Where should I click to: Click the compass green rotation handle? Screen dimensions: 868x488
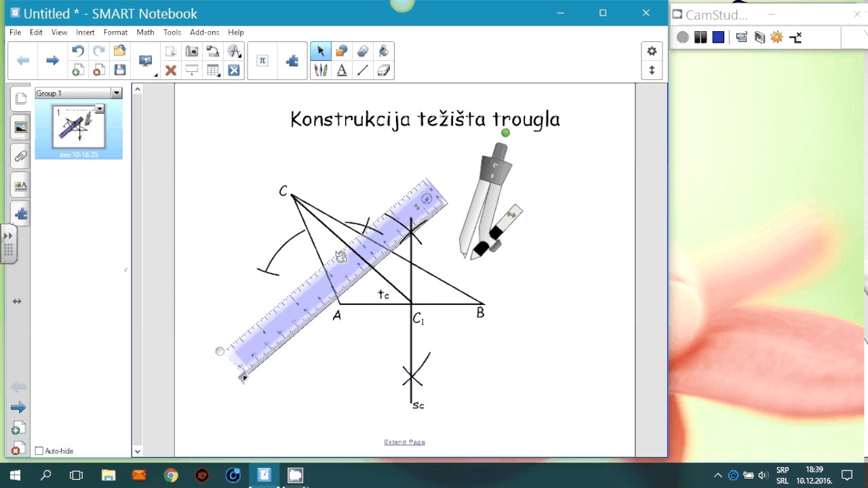(505, 133)
